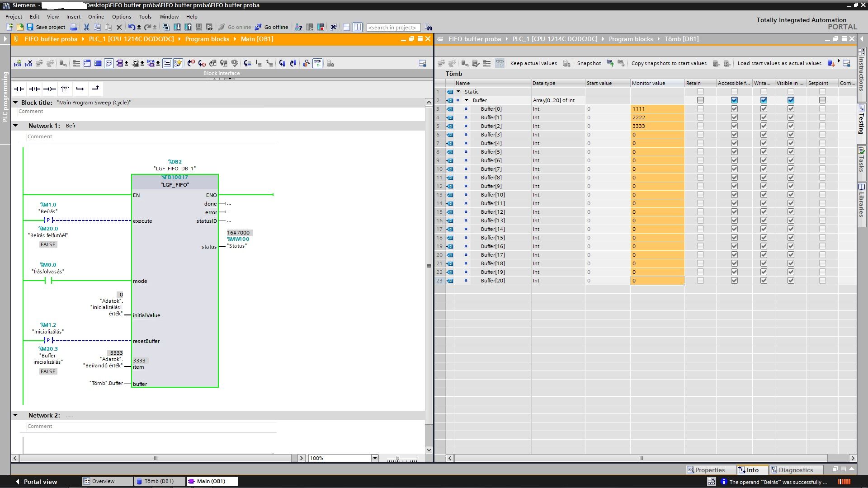
Task: Open the Online menu
Action: (96, 17)
